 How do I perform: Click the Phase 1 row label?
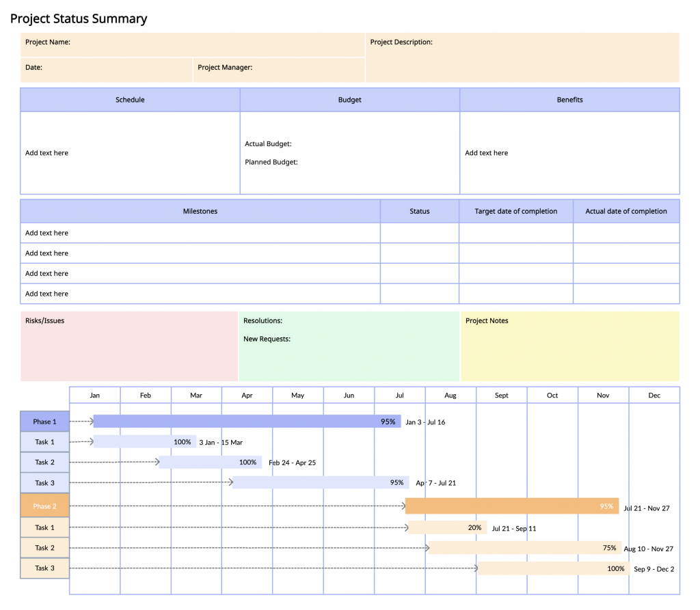pyautogui.click(x=44, y=422)
